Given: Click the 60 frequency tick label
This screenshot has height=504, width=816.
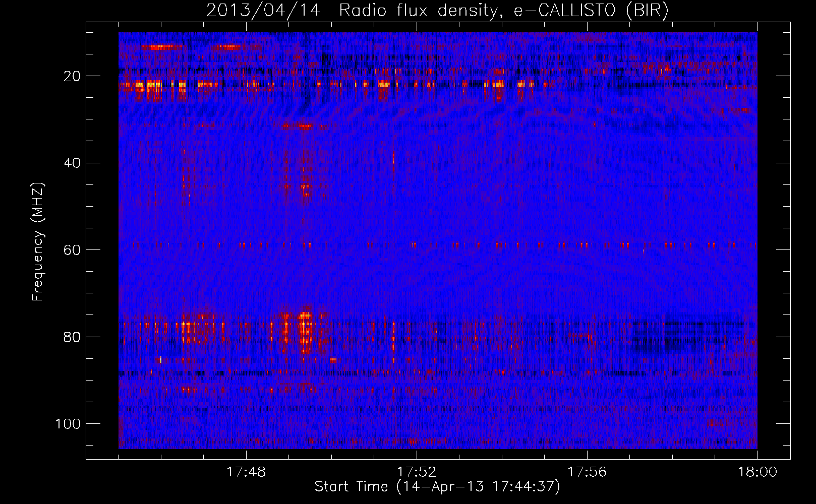Looking at the screenshot, I should pyautogui.click(x=73, y=250).
